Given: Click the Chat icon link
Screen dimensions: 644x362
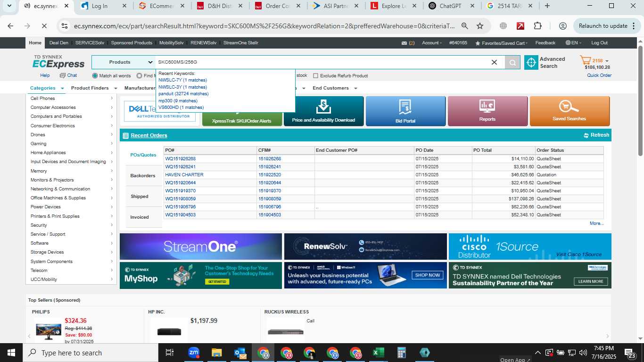Looking at the screenshot, I should click(68, 75).
